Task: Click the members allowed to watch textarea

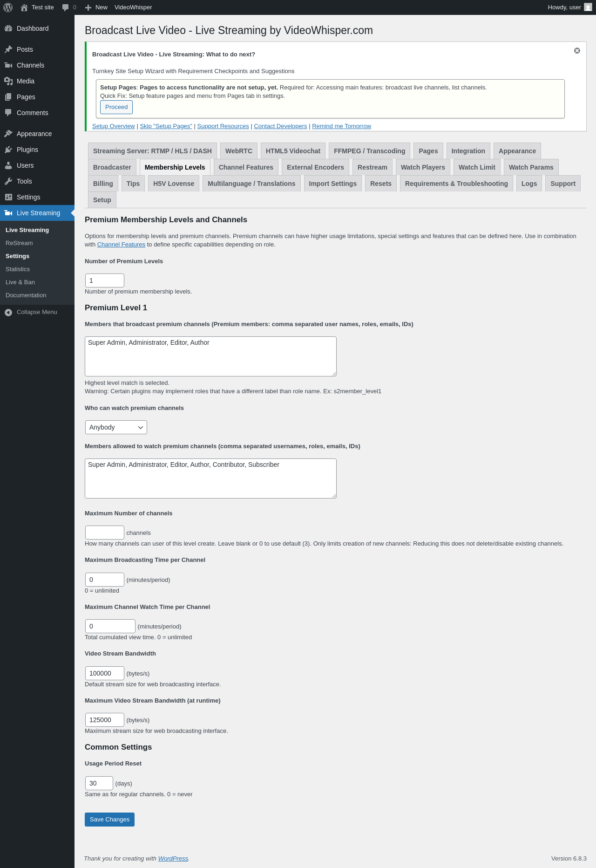Action: click(x=210, y=478)
